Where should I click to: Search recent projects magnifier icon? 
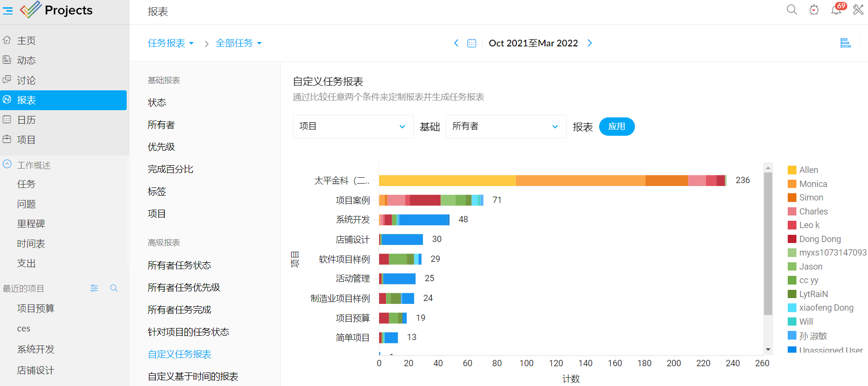[114, 288]
